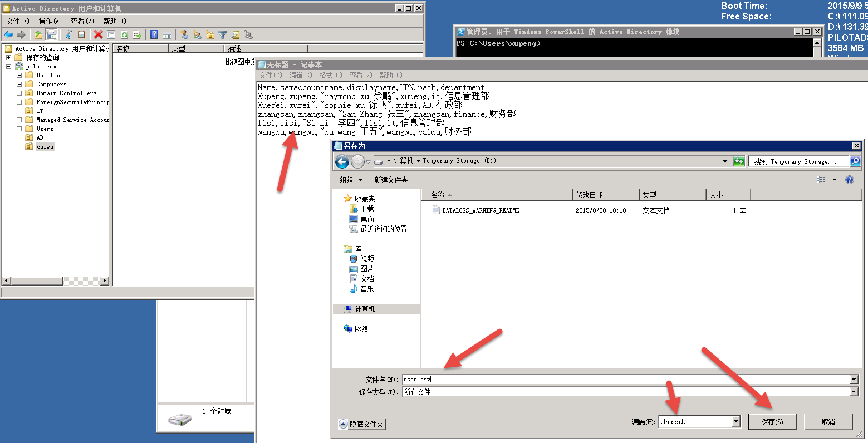
Task: Open the 编辑(E) menu in Notepad
Action: (x=301, y=75)
